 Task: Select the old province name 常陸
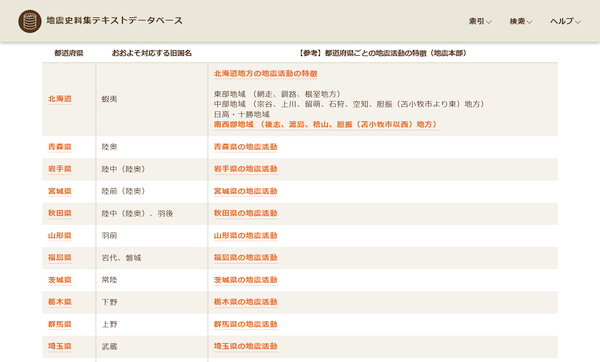[109, 280]
